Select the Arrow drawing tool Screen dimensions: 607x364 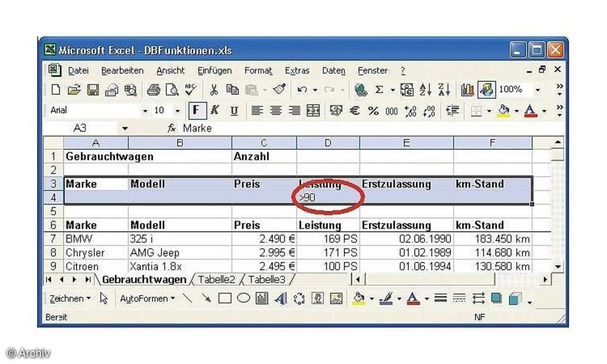point(206,299)
